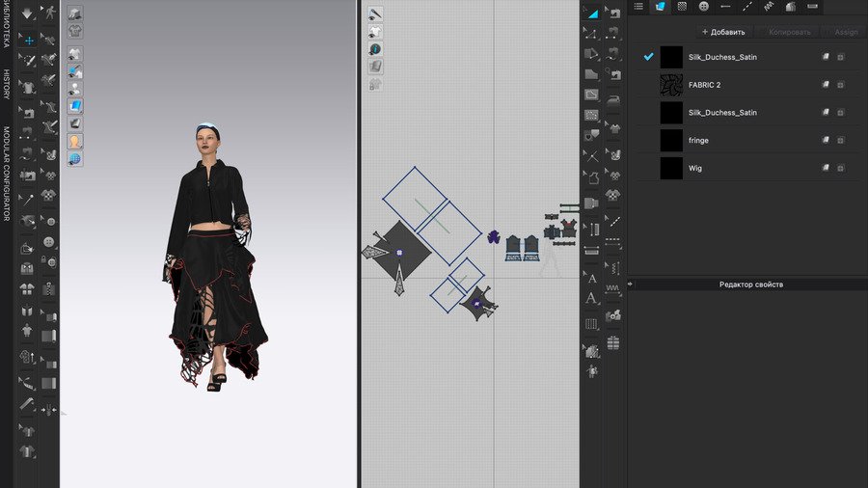This screenshot has height=488, width=868.
Task: Select the Select/Move cross-arrow tool
Action: coord(28,40)
